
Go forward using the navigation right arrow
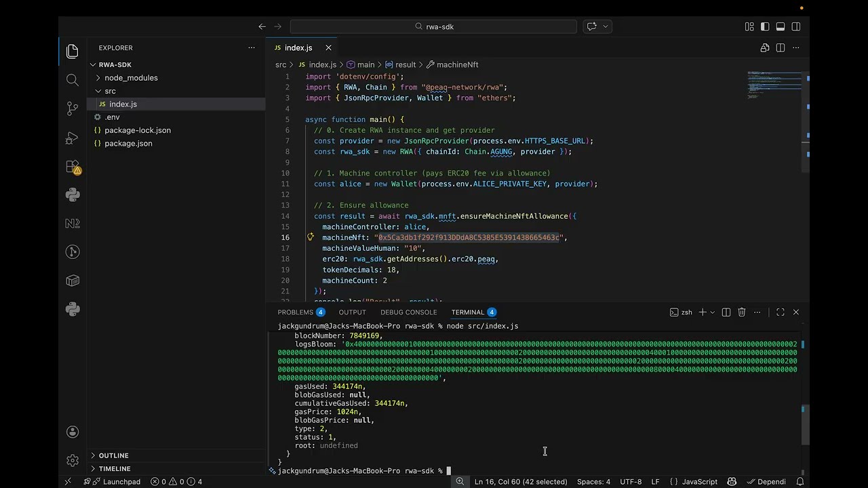(x=277, y=26)
